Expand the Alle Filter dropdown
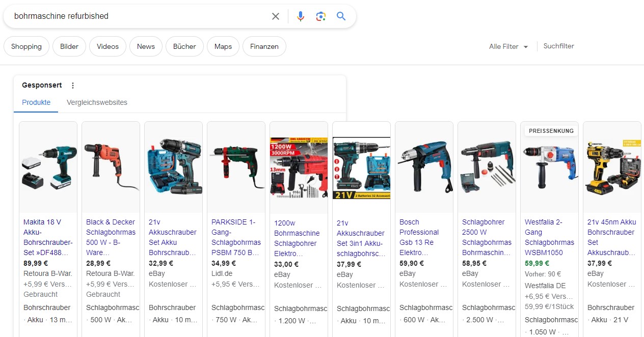644x337 pixels. (x=508, y=46)
